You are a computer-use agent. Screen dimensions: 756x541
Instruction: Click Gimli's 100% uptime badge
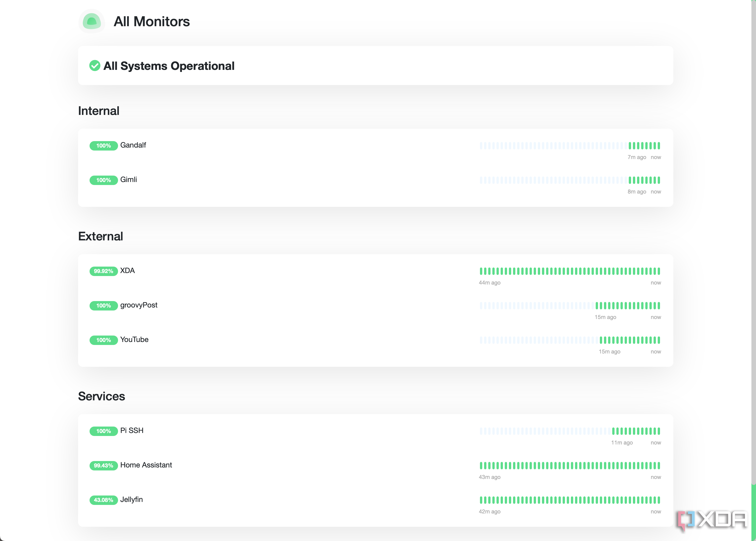pos(104,180)
